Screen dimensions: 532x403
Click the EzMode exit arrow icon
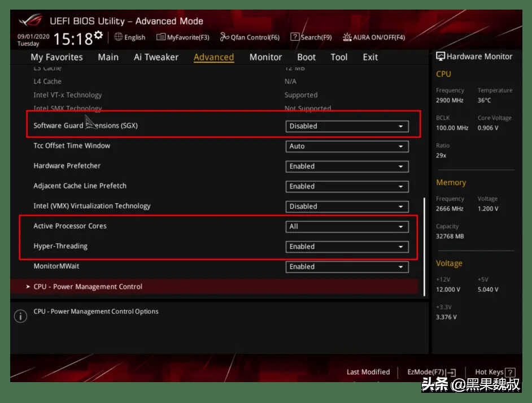pos(451,373)
